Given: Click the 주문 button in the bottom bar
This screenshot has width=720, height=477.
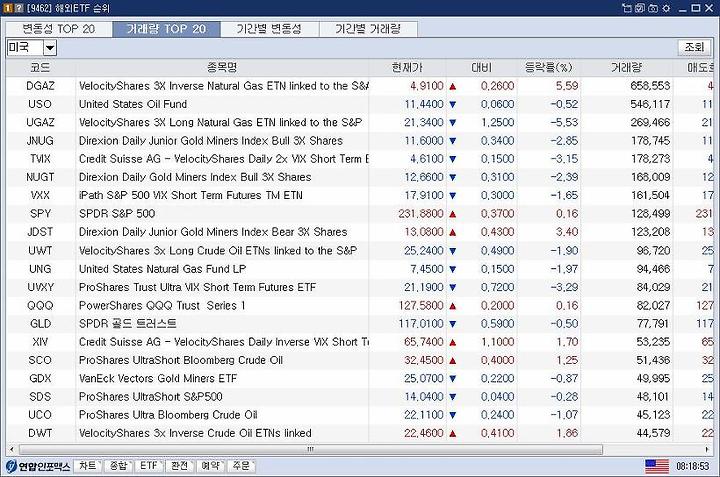Looking at the screenshot, I should pos(241,466).
